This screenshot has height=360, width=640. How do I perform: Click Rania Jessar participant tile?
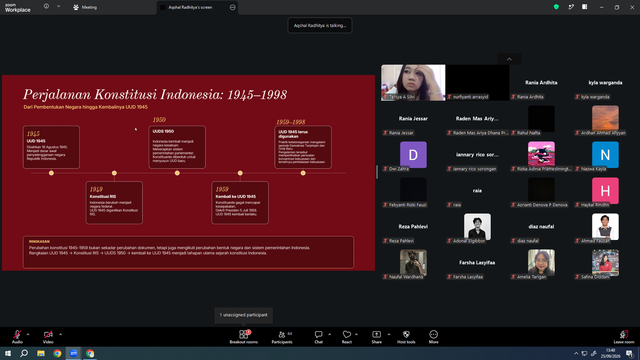coord(413,118)
